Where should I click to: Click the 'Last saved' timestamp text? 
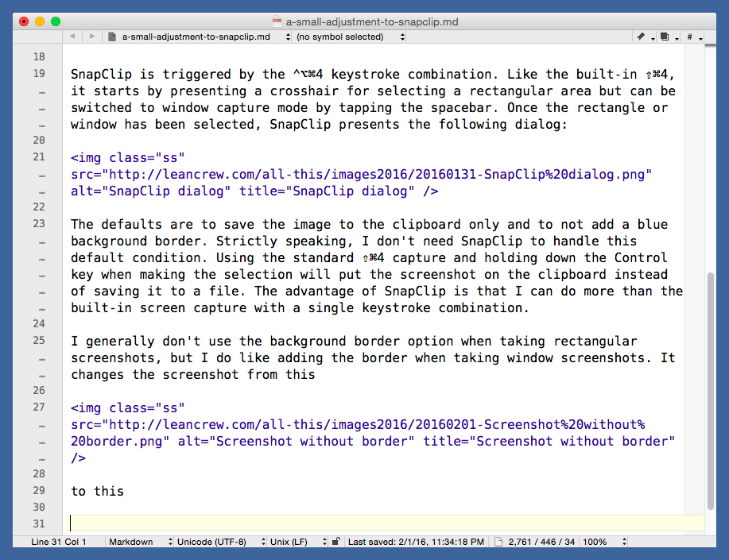click(416, 542)
